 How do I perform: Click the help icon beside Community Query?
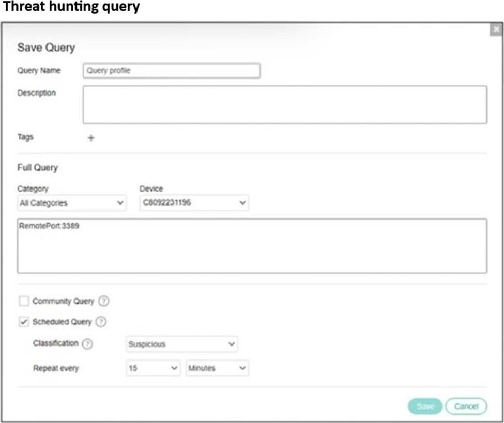click(104, 301)
